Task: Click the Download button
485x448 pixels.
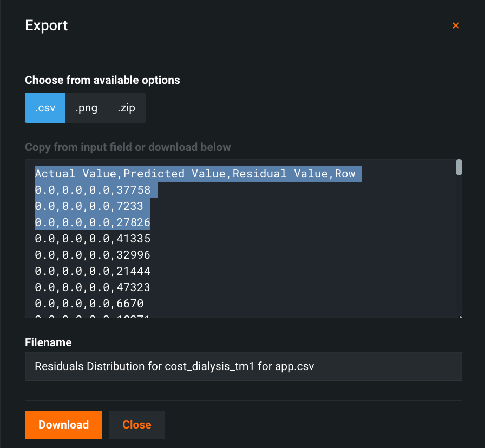Action: pyautogui.click(x=63, y=425)
